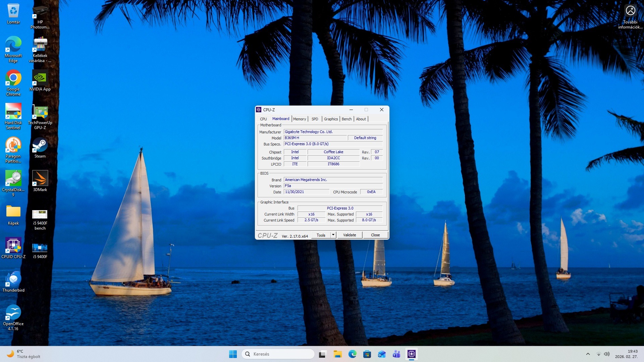Open the volume control in system tray
Viewport: 644px width, 362px height.
(606, 354)
